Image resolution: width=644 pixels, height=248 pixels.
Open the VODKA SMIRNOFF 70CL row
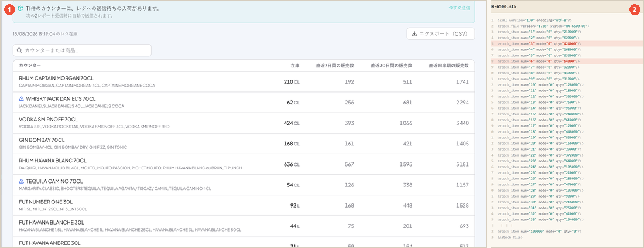(x=244, y=123)
